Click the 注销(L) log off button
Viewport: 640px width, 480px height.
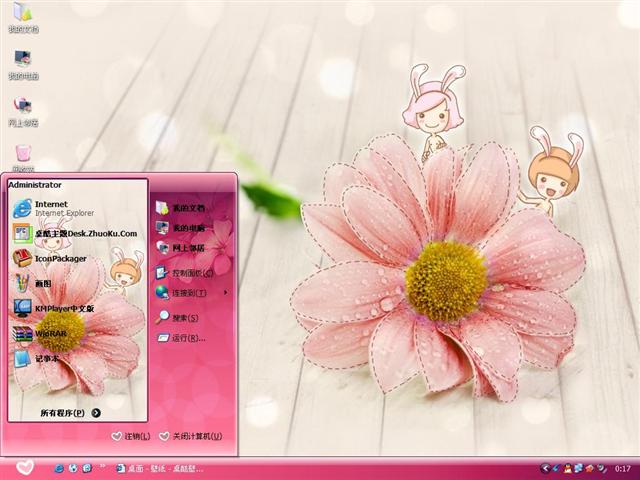pyautogui.click(x=132, y=437)
